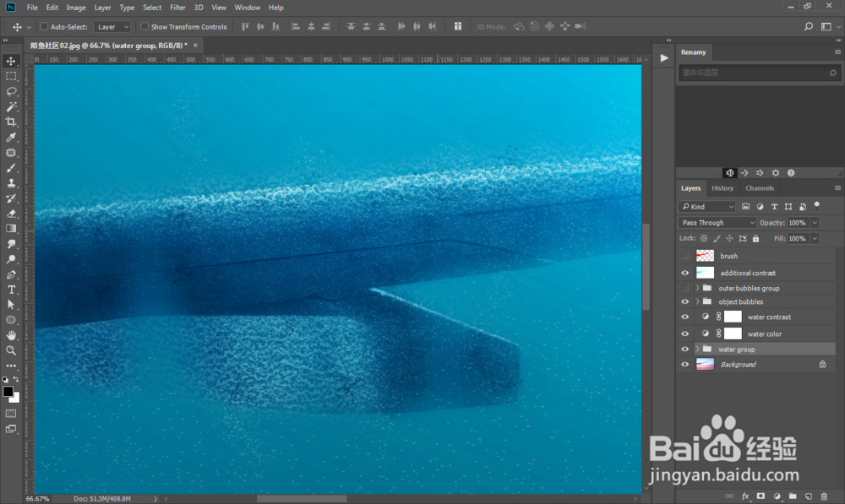845x504 pixels.
Task: Click the additional contrast layer thumbnail
Action: pos(705,273)
